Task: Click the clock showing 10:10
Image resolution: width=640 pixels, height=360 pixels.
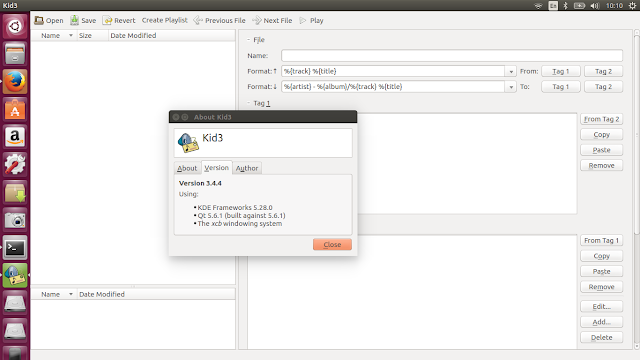Action: coord(614,6)
